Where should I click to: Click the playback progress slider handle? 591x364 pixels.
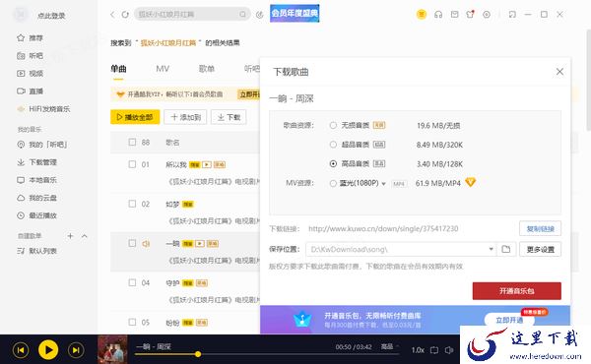tap(198, 354)
